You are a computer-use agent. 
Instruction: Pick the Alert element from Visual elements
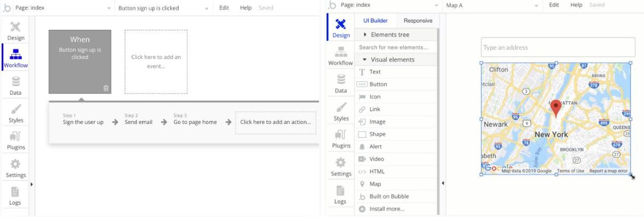click(x=375, y=146)
